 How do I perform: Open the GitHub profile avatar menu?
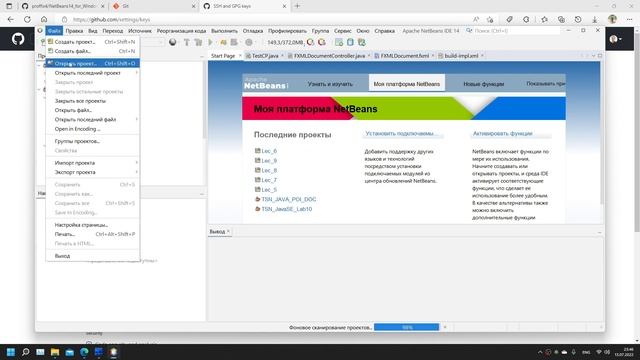616,39
